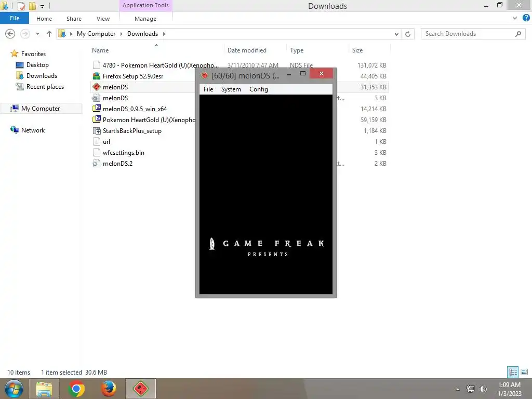Open the Manage ribbon tab
The height and width of the screenshot is (399, 532).
(x=145, y=19)
